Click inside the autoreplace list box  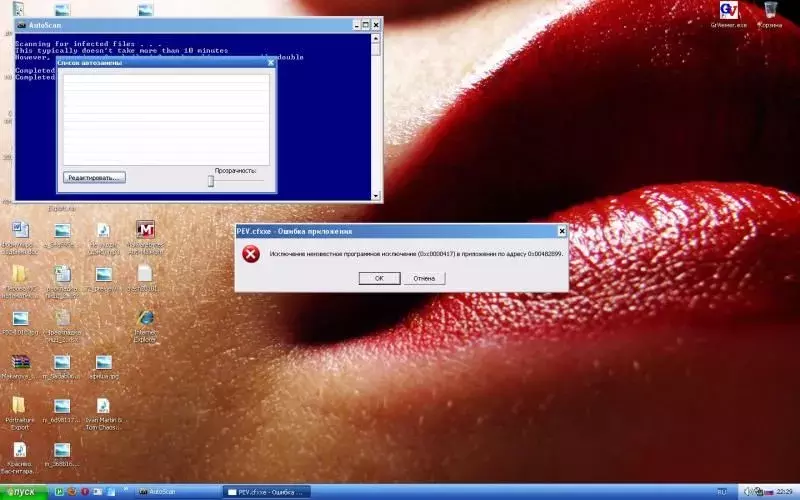(166, 119)
